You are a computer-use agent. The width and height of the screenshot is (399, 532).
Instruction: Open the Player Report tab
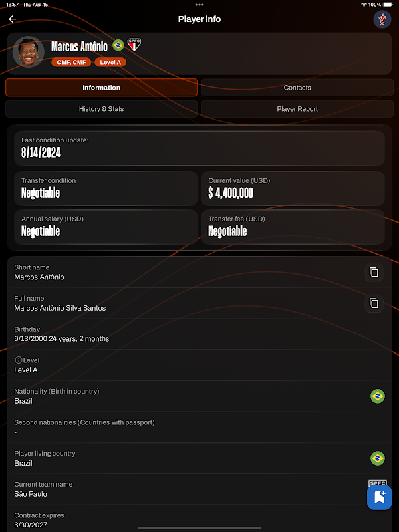point(297,109)
